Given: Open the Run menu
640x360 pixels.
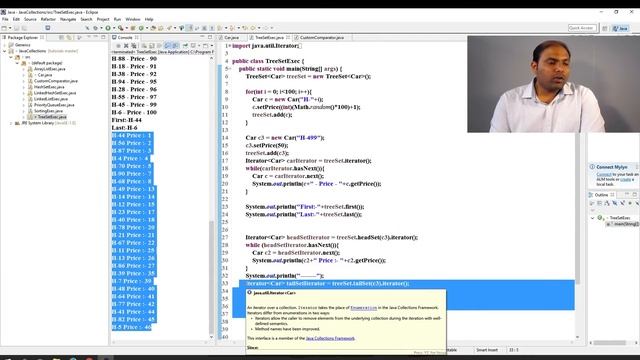Looking at the screenshot, I should (117, 19).
